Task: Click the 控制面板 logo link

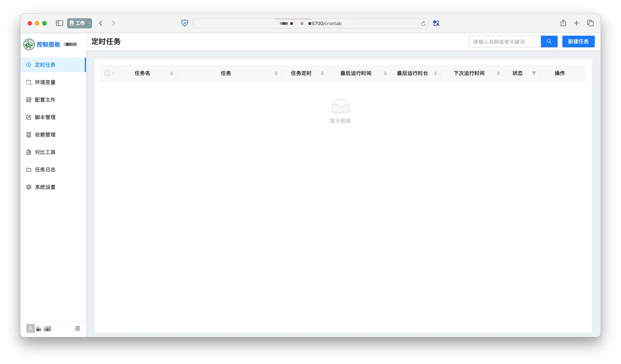Action: coord(42,44)
